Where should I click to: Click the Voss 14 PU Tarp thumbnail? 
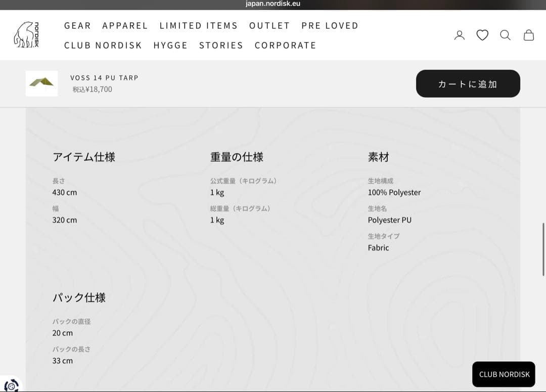pos(41,83)
